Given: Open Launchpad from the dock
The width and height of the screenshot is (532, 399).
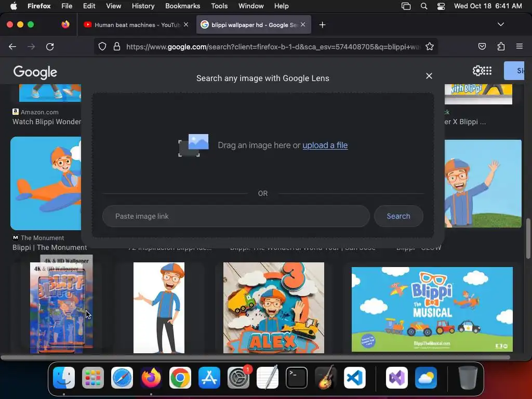Looking at the screenshot, I should pos(93,378).
